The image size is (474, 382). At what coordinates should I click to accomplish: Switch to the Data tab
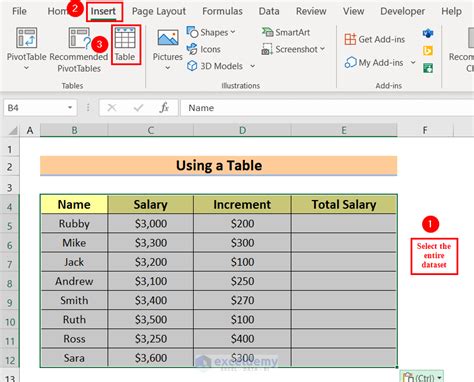[x=269, y=11]
